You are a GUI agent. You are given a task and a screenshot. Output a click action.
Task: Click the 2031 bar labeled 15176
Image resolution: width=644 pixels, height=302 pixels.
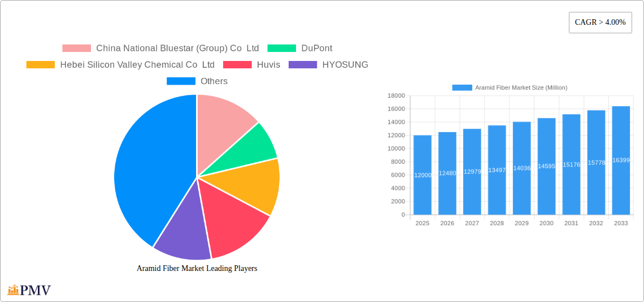571,164
